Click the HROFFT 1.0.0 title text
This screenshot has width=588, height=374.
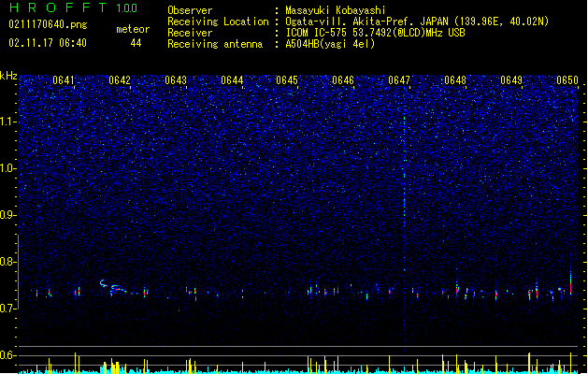pyautogui.click(x=74, y=7)
